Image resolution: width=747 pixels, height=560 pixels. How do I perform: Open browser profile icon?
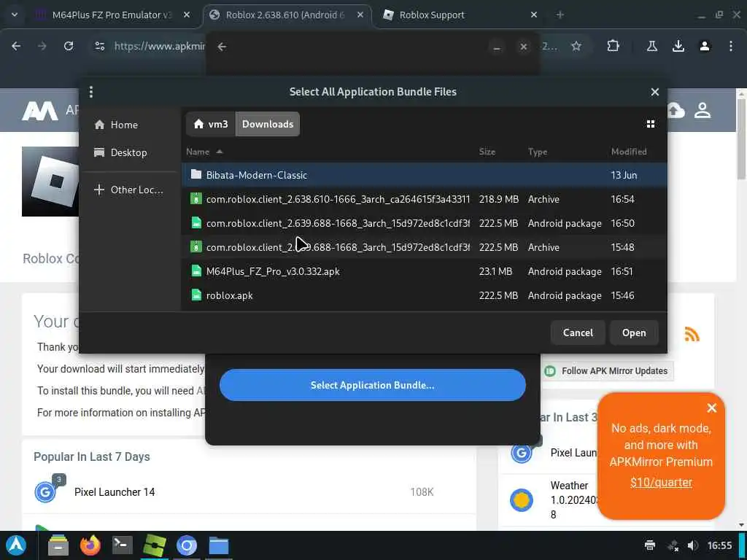[x=704, y=46]
